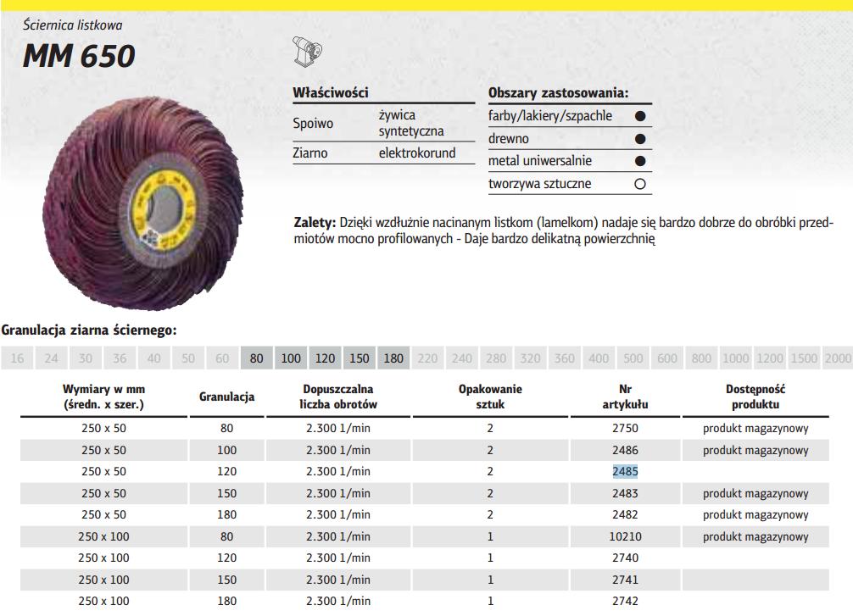Click 2.300 1/min in the 10210 row
853x616 pixels.
(338, 536)
